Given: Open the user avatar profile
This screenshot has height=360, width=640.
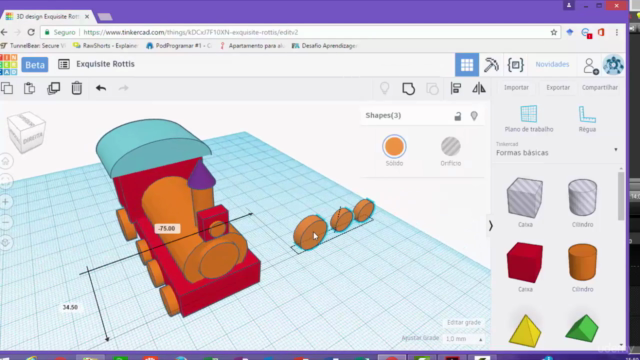Looking at the screenshot, I should pos(613,64).
